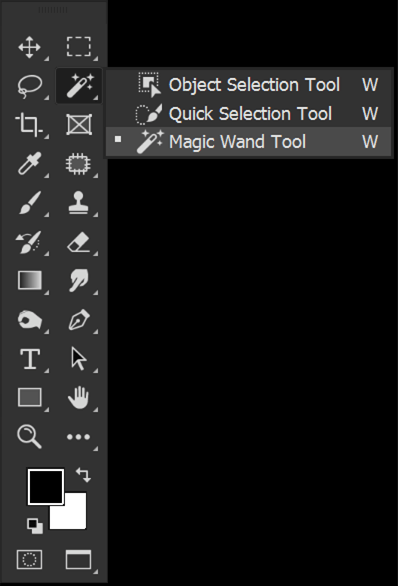Select the Pen tool
Screen dimensions: 398x586
click(x=79, y=320)
